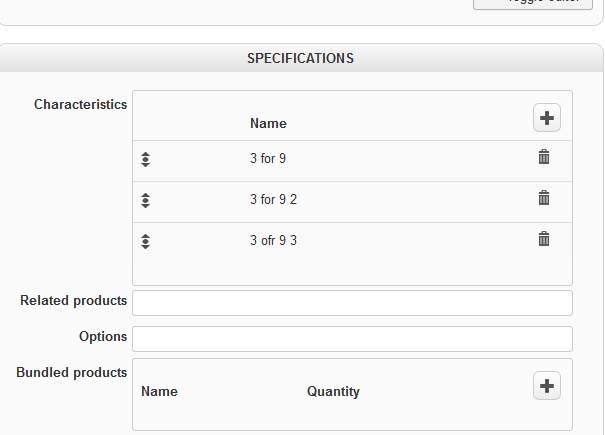Click Name column header in Characteristics table
Viewport: 605px width, 435px height.
click(268, 124)
